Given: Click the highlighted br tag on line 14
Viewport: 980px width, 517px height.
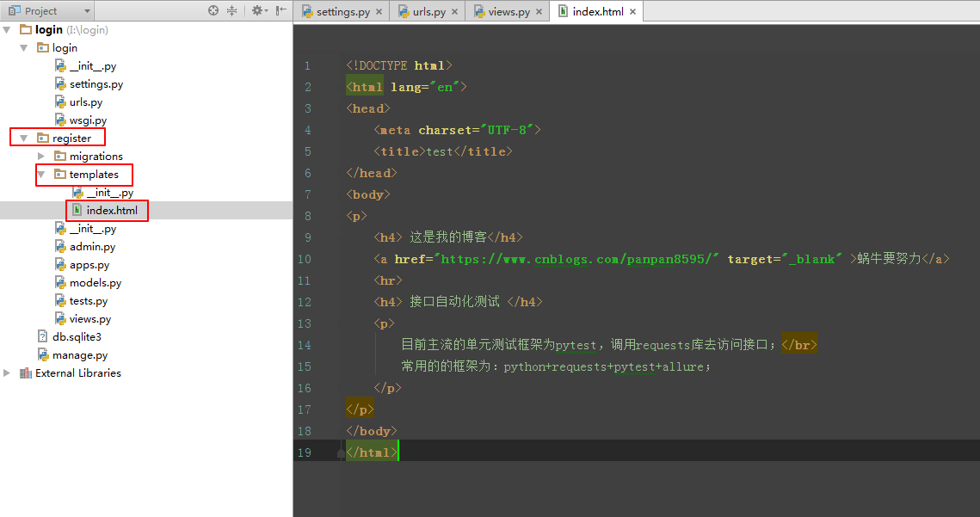Looking at the screenshot, I should (x=798, y=345).
